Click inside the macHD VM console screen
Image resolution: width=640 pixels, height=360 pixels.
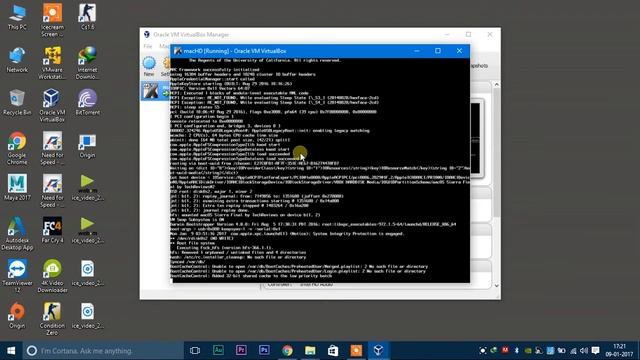320,170
